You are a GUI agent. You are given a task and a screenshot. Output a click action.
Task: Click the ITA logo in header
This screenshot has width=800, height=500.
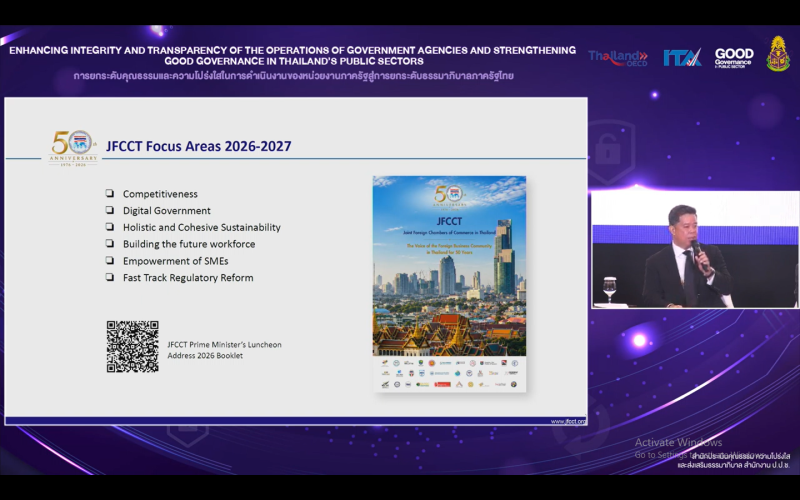point(682,57)
